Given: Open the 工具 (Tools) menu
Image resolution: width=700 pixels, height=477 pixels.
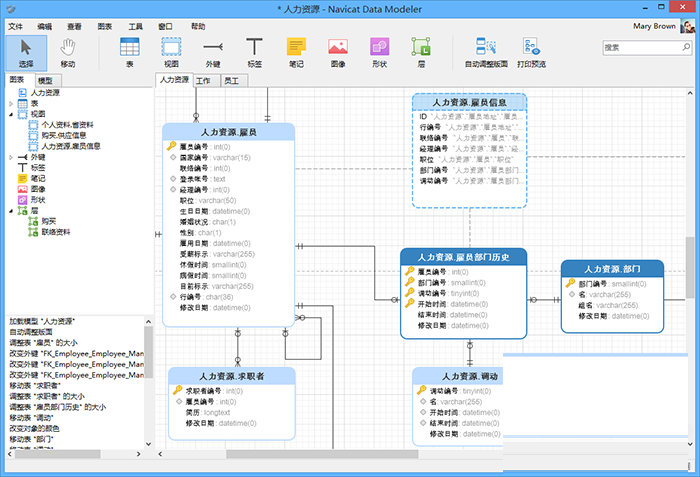Looking at the screenshot, I should [135, 26].
